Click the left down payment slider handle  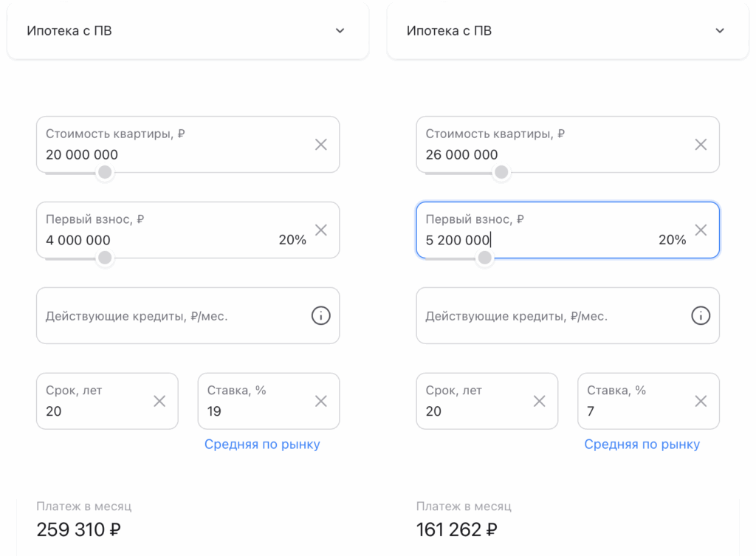pos(106,258)
